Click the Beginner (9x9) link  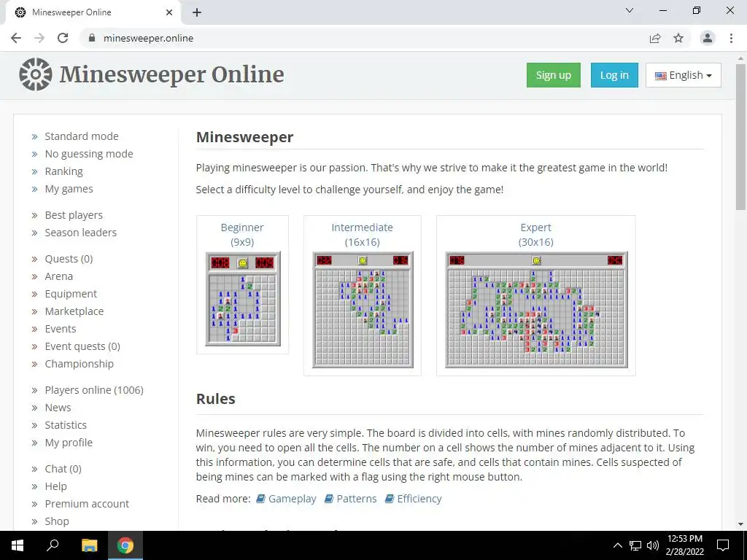pyautogui.click(x=242, y=235)
